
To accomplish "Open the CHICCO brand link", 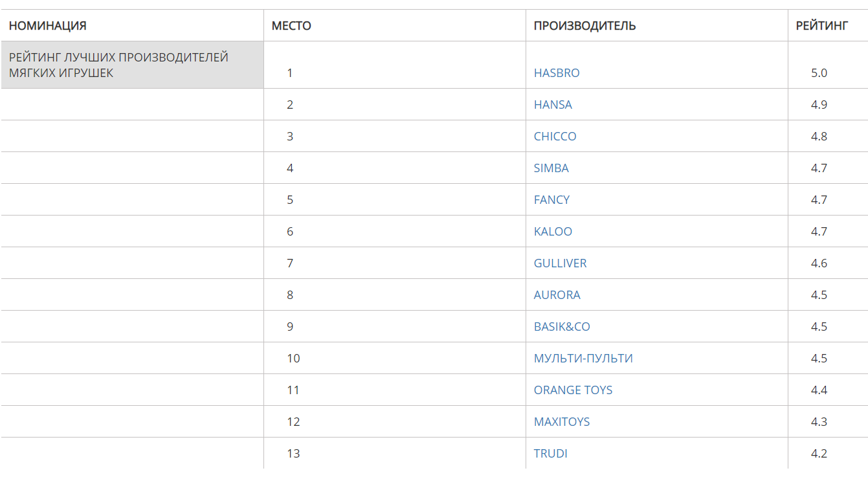I will pyautogui.click(x=555, y=137).
